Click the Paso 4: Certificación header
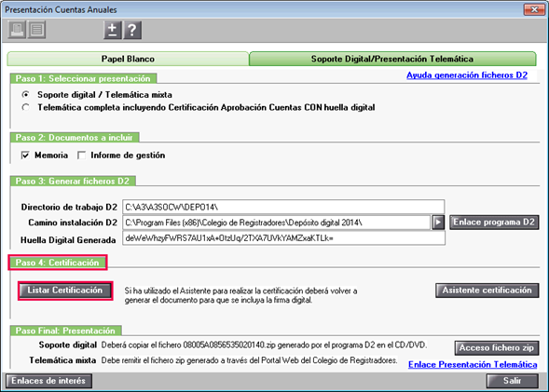The image size is (549, 392). coord(58,263)
